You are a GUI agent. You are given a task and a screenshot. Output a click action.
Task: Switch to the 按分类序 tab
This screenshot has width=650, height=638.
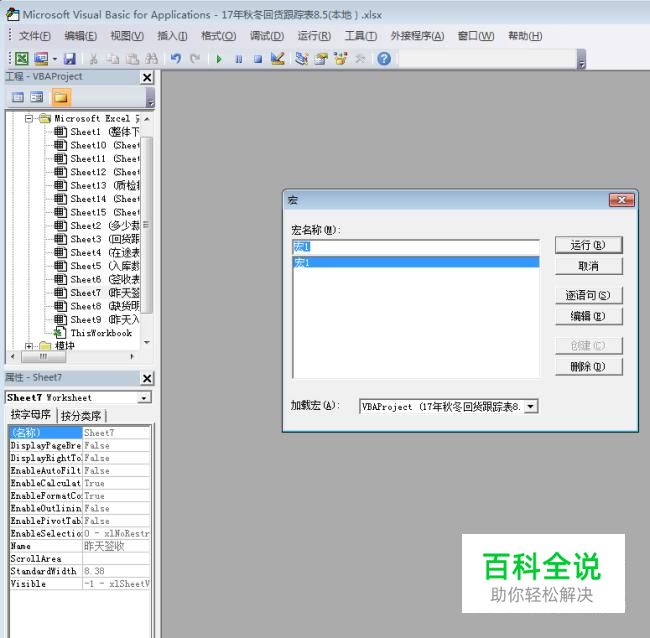point(82,415)
